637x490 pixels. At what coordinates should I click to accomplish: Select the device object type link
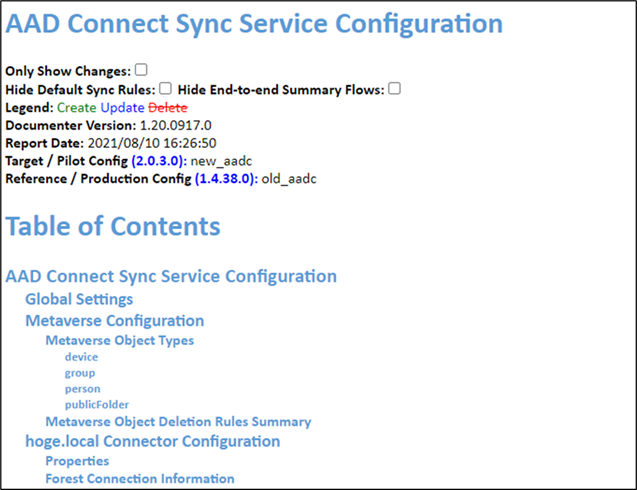81,357
